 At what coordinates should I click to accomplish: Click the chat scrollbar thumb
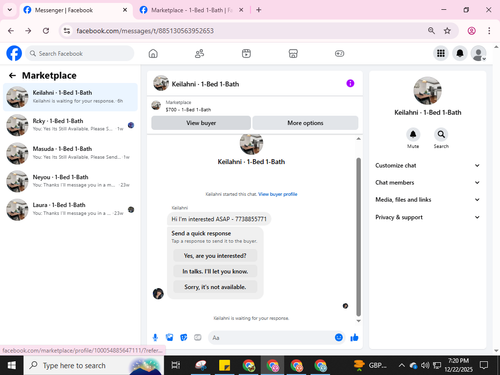[x=359, y=237]
